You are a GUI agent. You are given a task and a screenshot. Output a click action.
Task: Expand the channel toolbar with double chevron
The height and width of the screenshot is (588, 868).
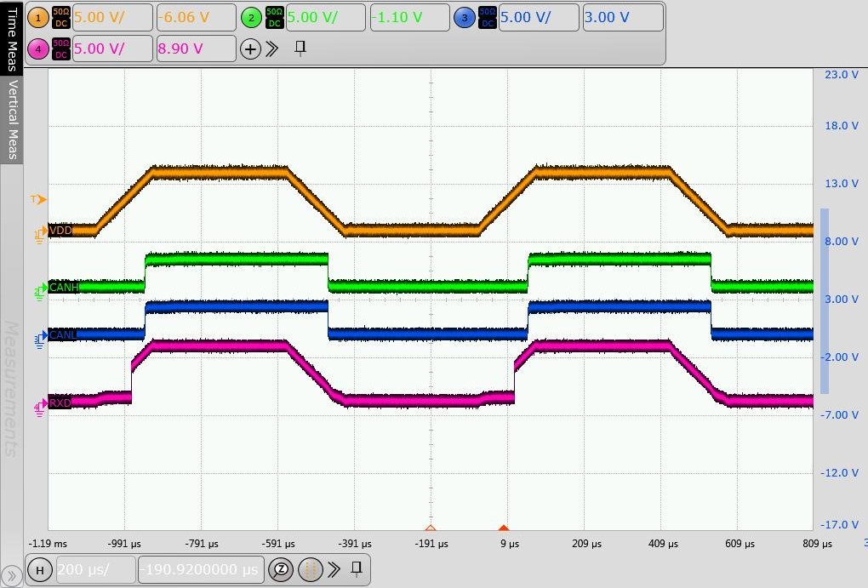[x=272, y=49]
